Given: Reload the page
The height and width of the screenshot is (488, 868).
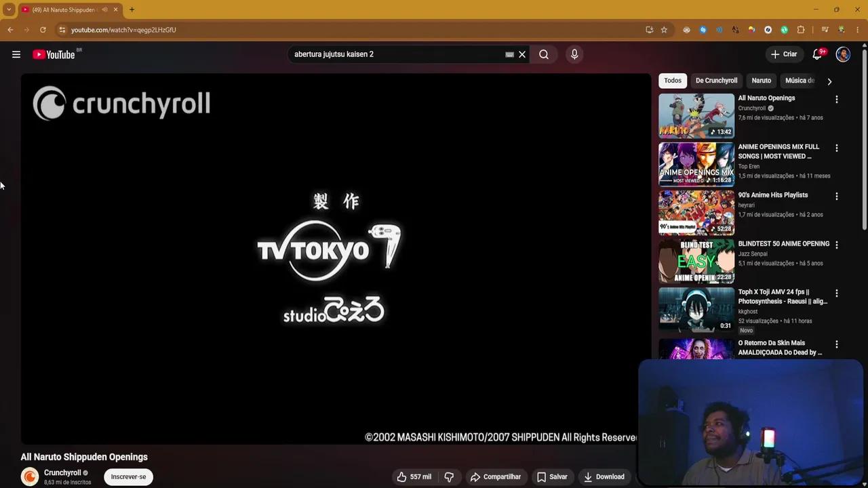Looking at the screenshot, I should [43, 30].
